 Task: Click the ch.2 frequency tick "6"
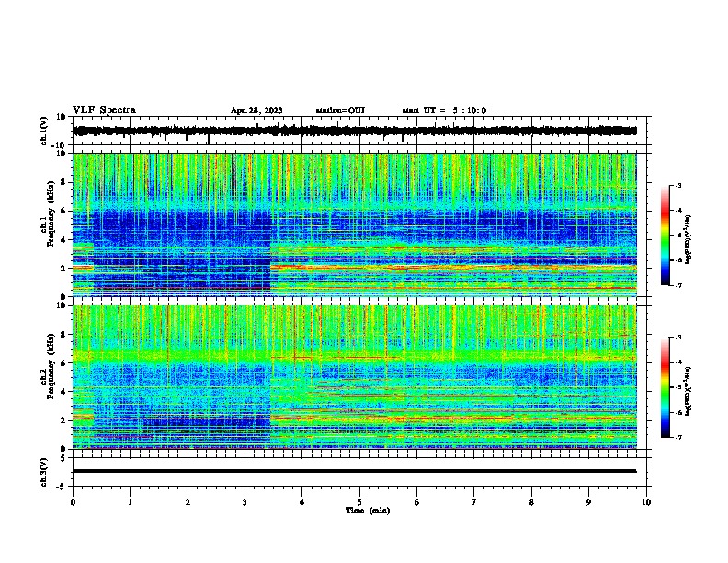click(x=63, y=363)
